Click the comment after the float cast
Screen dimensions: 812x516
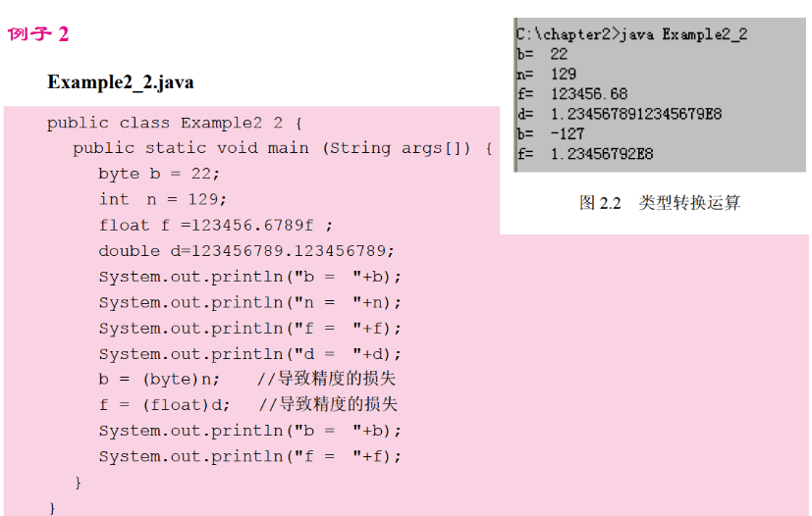328,404
